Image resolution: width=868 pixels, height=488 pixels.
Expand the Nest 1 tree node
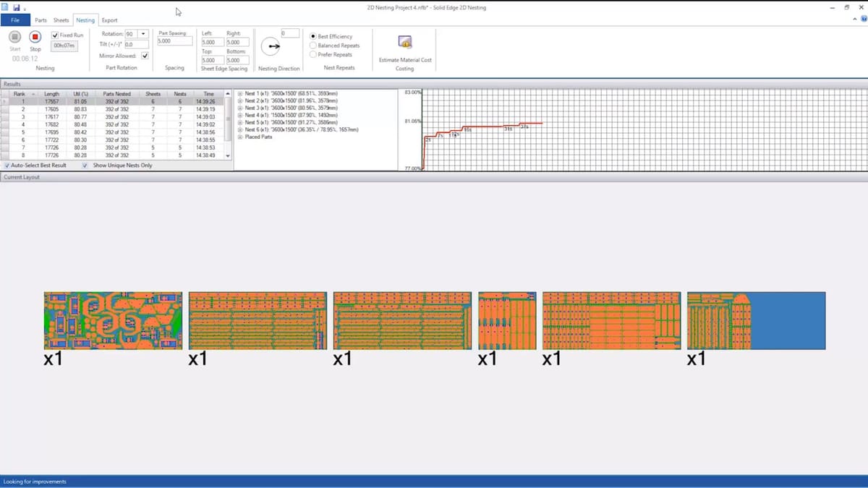[x=240, y=94]
